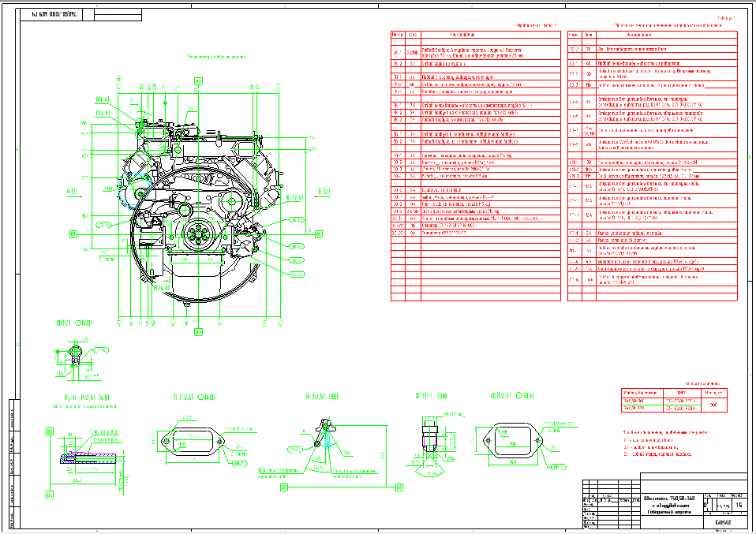This screenshot has height=534, width=756.
Task: Select the left red specification table header row
Action: point(476,35)
